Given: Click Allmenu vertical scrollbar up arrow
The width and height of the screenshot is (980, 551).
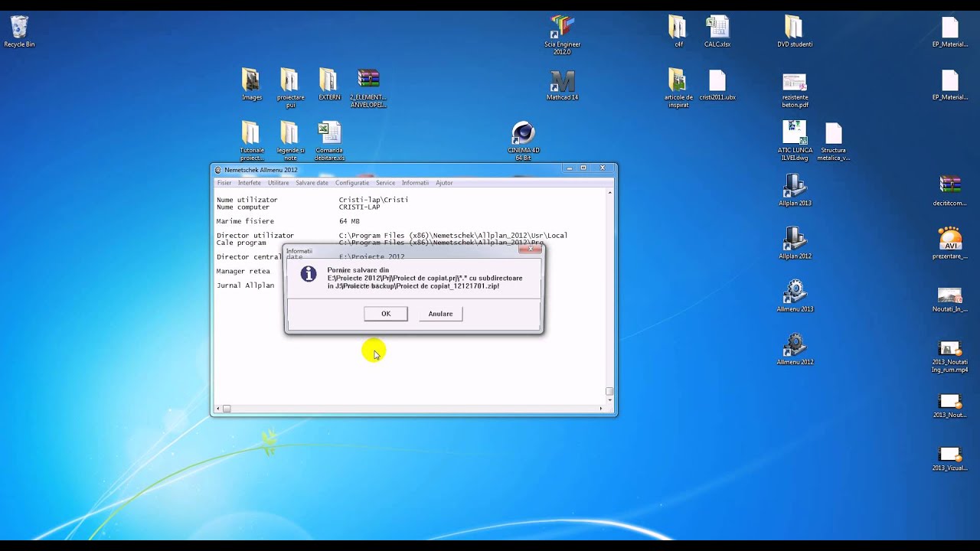Looking at the screenshot, I should point(609,193).
